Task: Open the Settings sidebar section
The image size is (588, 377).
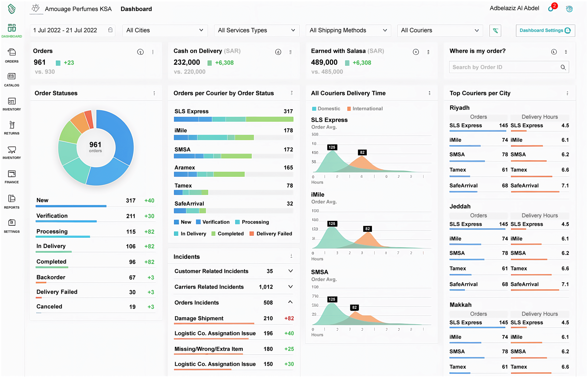Action: point(11,226)
